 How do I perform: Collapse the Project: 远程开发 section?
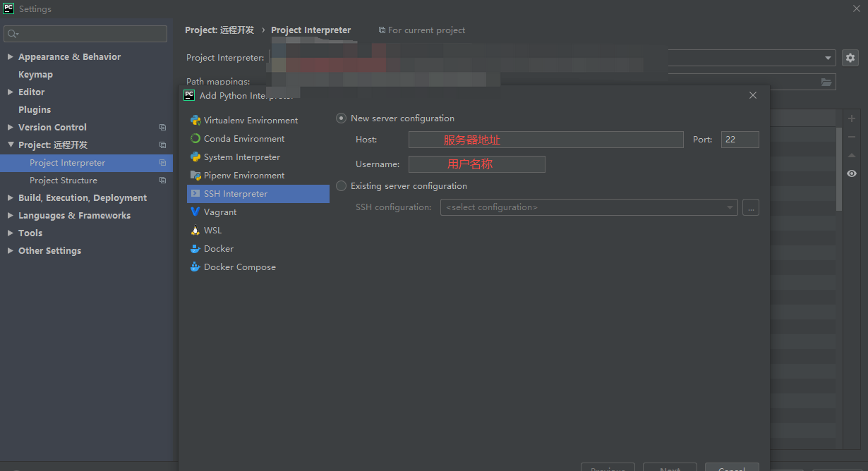point(10,145)
